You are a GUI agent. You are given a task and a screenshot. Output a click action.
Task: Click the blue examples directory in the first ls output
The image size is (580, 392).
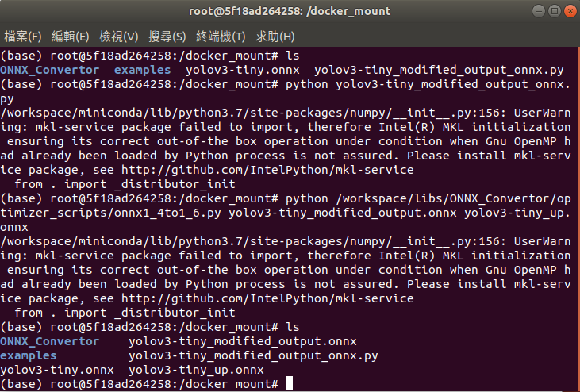142,71
